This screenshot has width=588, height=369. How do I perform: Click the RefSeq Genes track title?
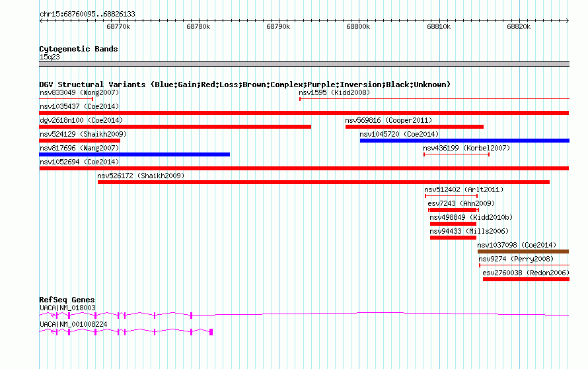[x=67, y=300]
